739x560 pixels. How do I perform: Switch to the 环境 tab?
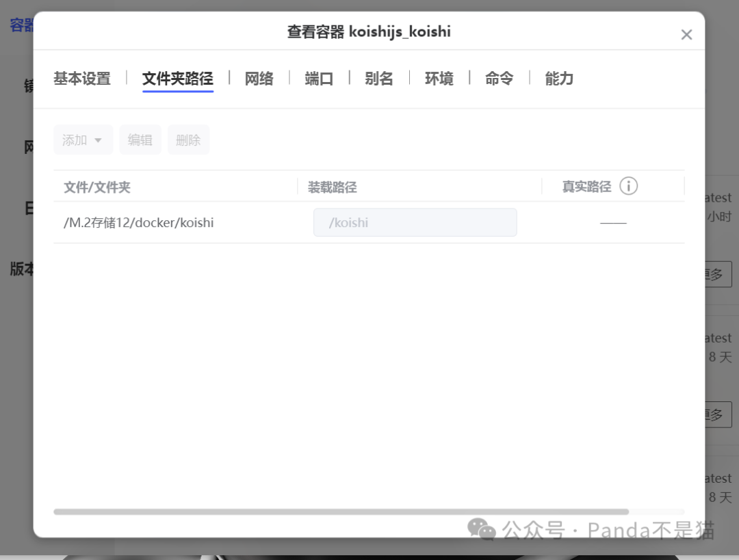pos(439,78)
